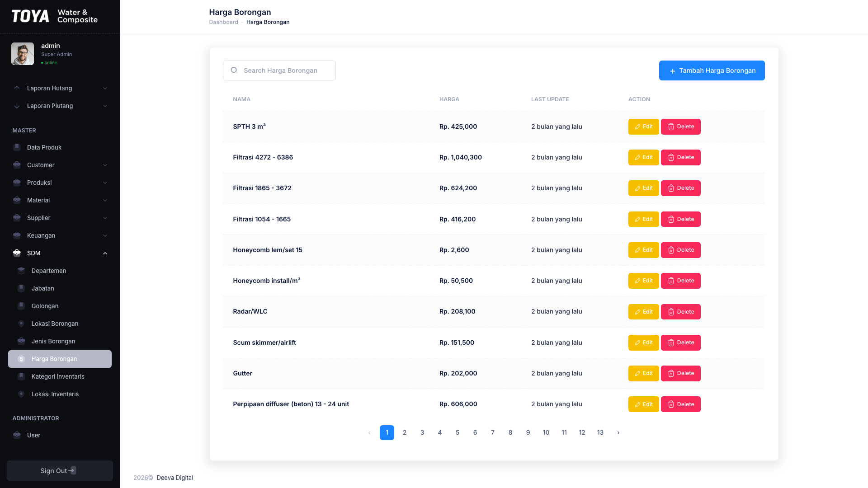Image resolution: width=868 pixels, height=488 pixels.
Task: Click the Data Produk sidebar icon
Action: [x=17, y=147]
